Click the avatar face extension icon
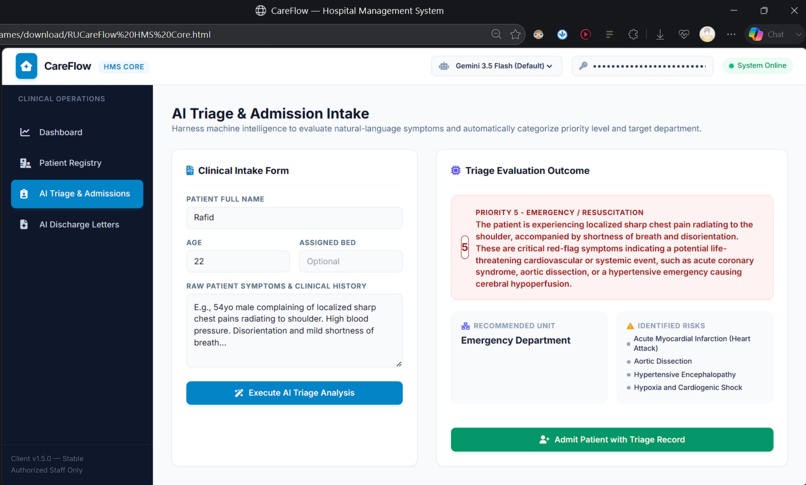806x485 pixels. (x=539, y=34)
